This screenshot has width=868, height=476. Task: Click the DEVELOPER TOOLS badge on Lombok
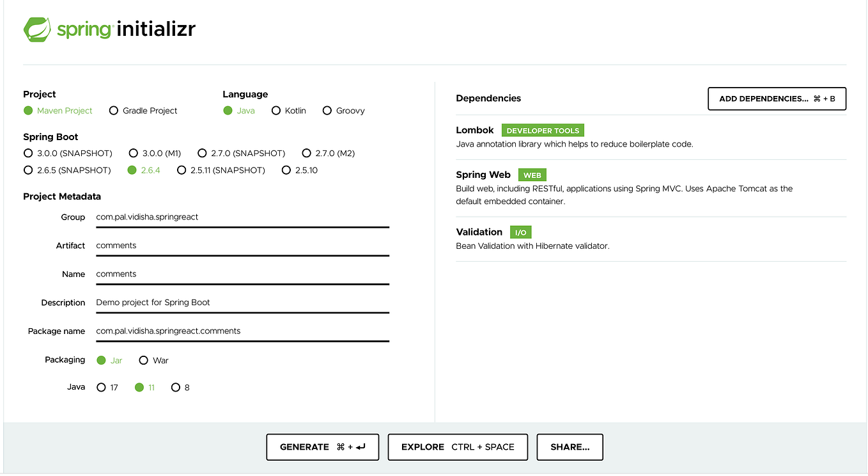tap(543, 130)
